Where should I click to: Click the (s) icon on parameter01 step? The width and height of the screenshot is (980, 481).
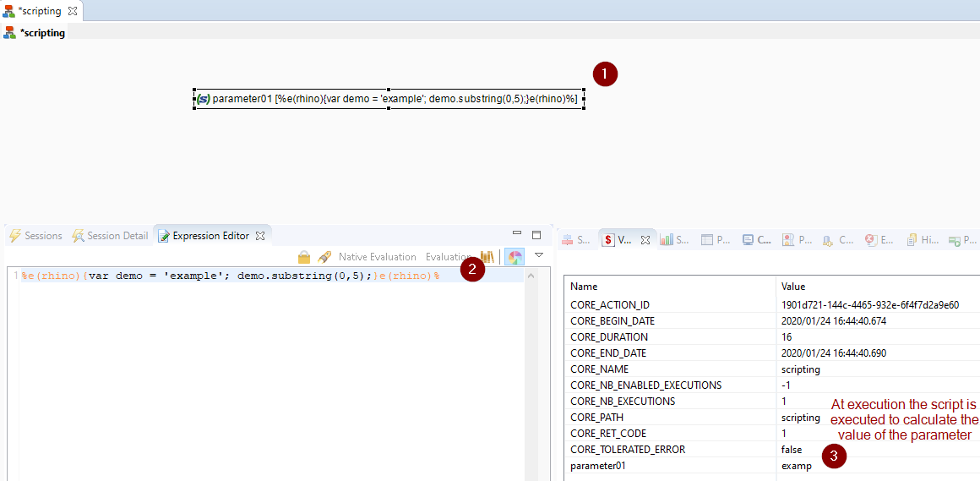click(203, 99)
